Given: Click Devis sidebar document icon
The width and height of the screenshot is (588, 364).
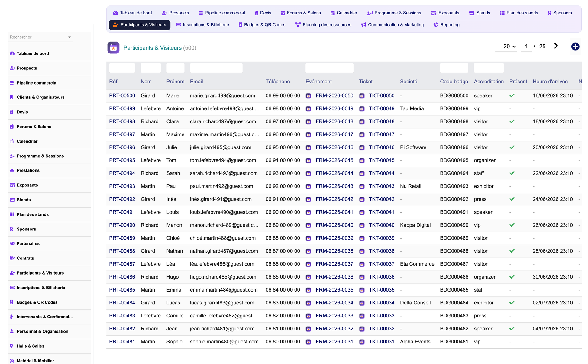Looking at the screenshot, I should point(11,112).
